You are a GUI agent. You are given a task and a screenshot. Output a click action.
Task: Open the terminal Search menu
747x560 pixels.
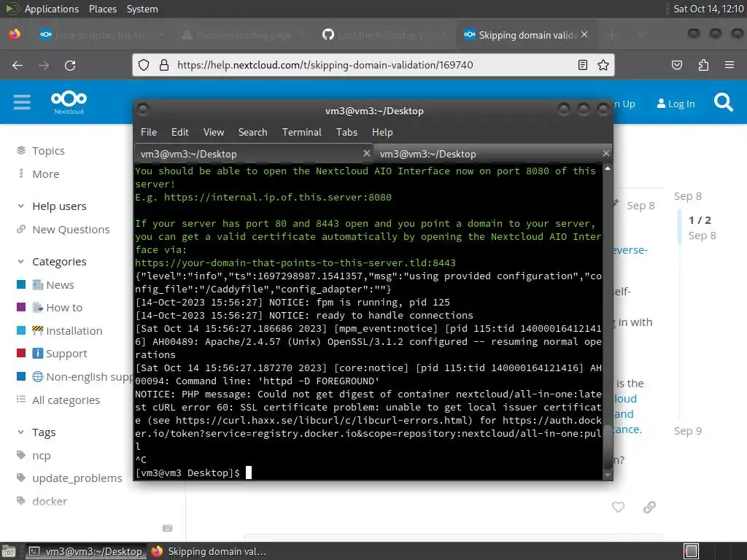pyautogui.click(x=252, y=132)
